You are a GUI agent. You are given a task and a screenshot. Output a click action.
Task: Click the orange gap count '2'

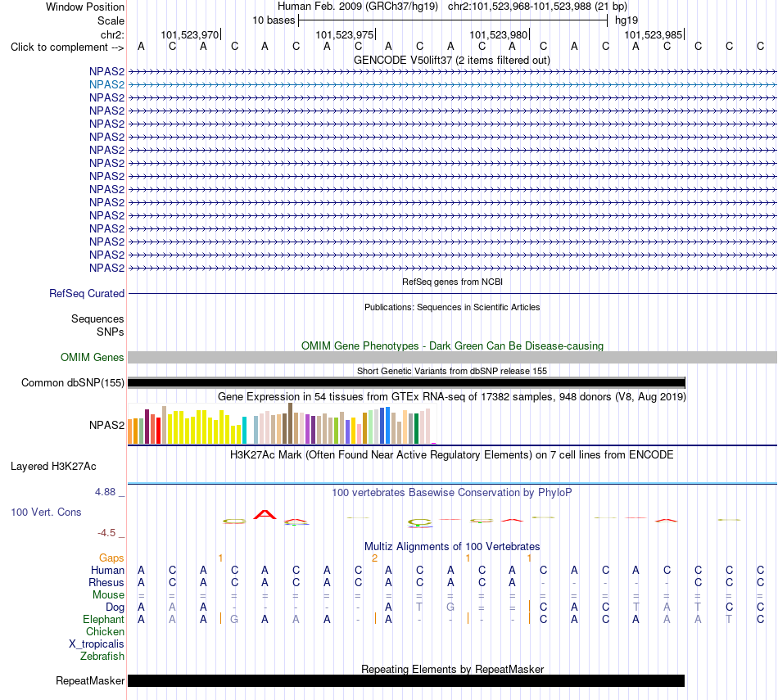[374, 558]
